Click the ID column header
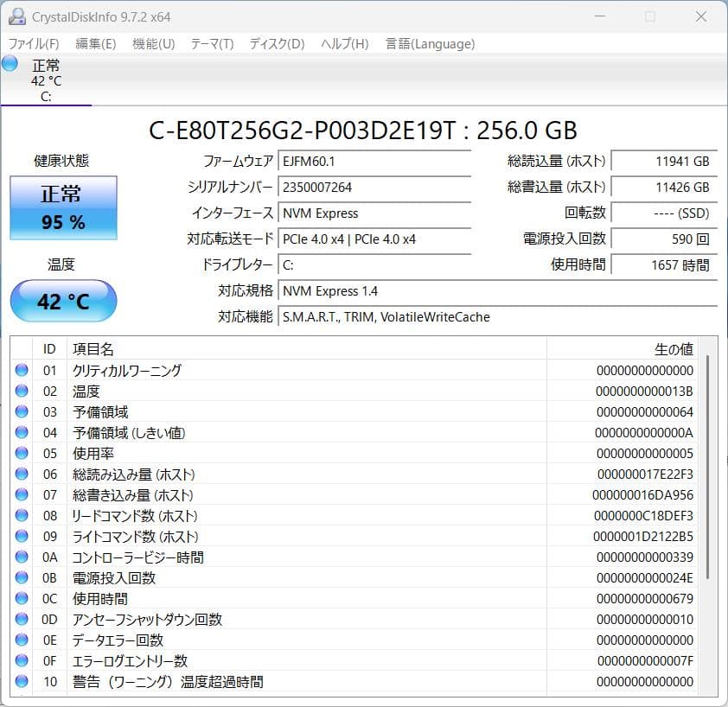The height and width of the screenshot is (707, 728). (x=49, y=349)
